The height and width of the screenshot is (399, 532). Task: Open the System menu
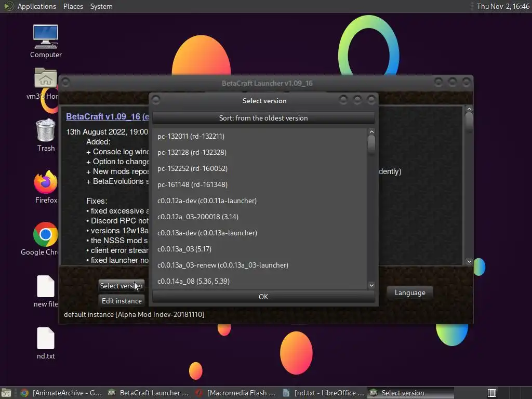[x=101, y=6]
